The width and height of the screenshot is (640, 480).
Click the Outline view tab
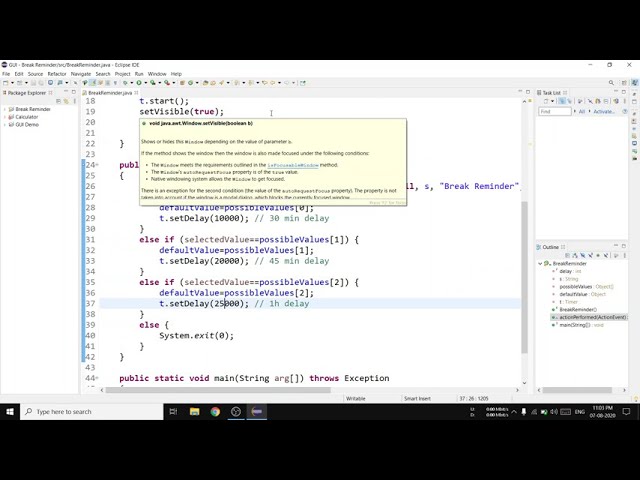point(550,247)
